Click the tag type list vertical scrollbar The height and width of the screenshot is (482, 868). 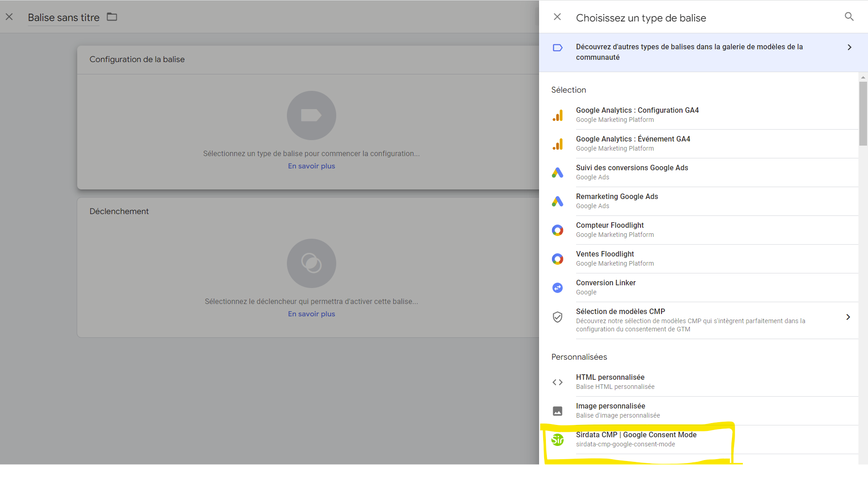tap(863, 114)
